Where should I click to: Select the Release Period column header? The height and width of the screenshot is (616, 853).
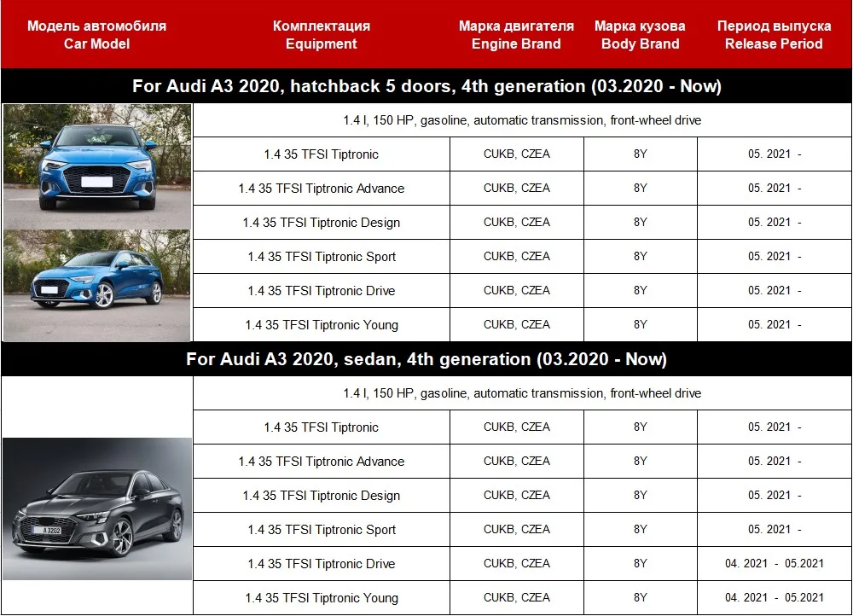pyautogui.click(x=775, y=35)
